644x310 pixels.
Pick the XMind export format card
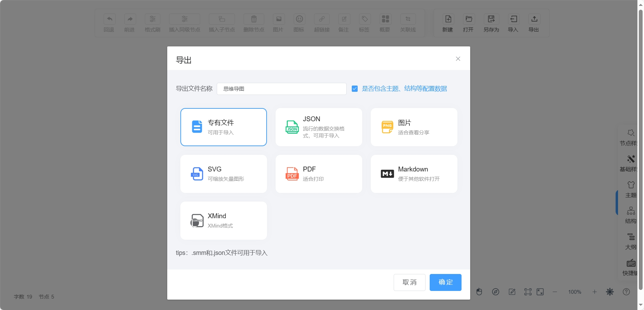coord(223,221)
